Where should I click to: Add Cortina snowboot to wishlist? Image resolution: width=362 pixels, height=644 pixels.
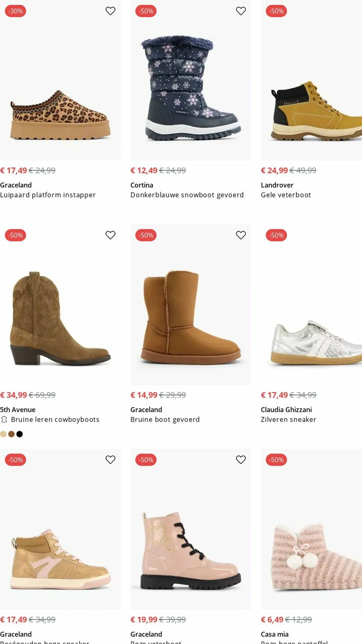click(x=241, y=11)
